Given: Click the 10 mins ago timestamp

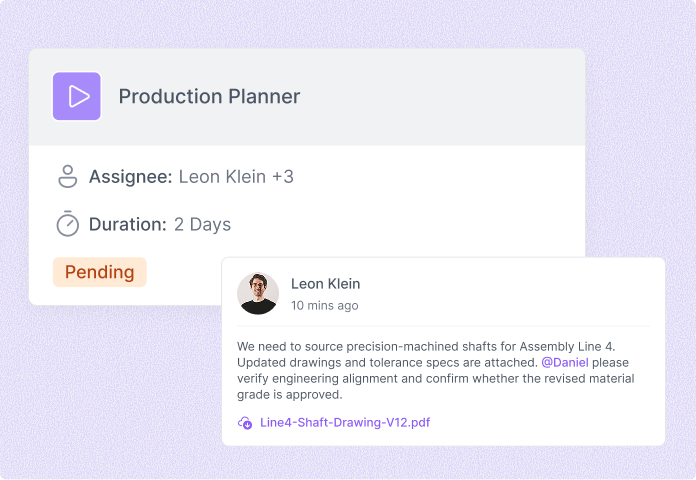Looking at the screenshot, I should (324, 305).
